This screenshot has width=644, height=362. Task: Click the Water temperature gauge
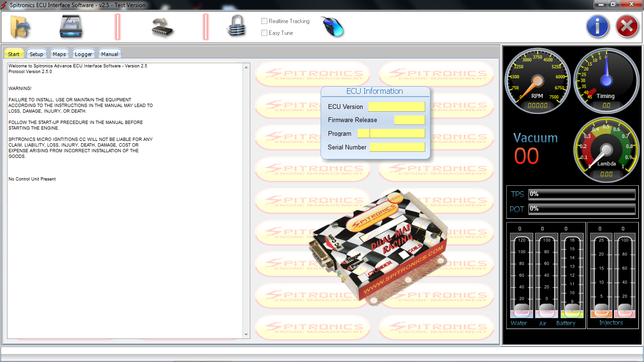(522, 276)
